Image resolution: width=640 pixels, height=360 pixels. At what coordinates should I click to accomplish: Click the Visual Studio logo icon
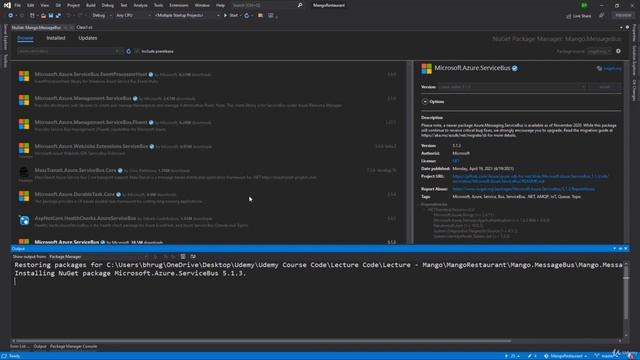[x=7, y=5]
